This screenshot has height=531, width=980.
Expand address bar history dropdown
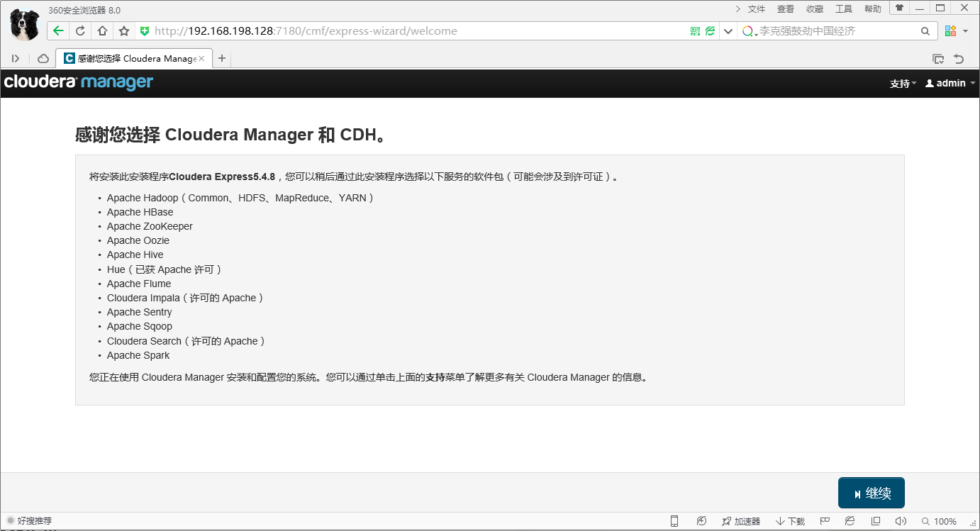(728, 31)
